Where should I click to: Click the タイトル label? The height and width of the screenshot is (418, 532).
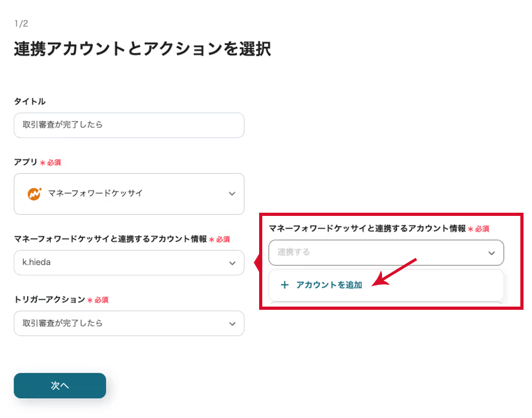pyautogui.click(x=30, y=101)
